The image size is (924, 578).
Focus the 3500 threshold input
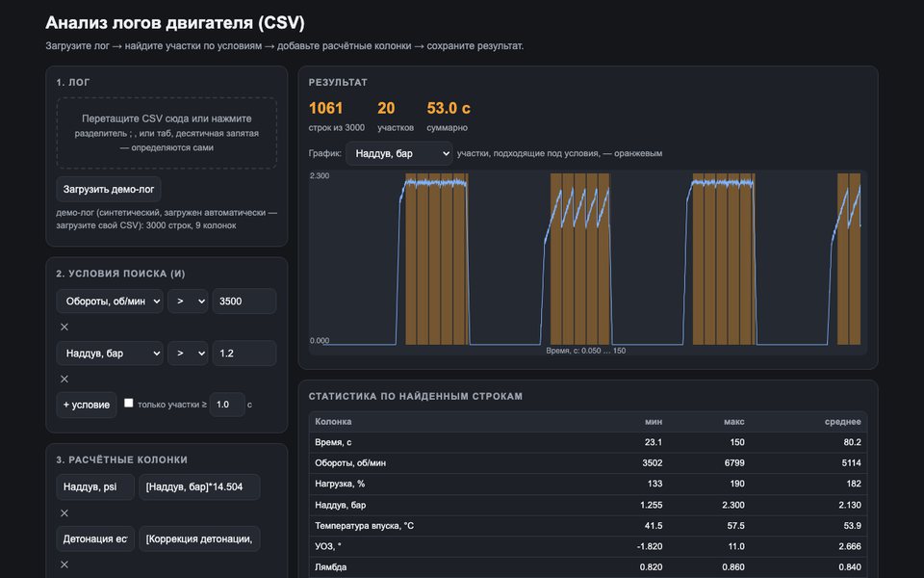[244, 301]
